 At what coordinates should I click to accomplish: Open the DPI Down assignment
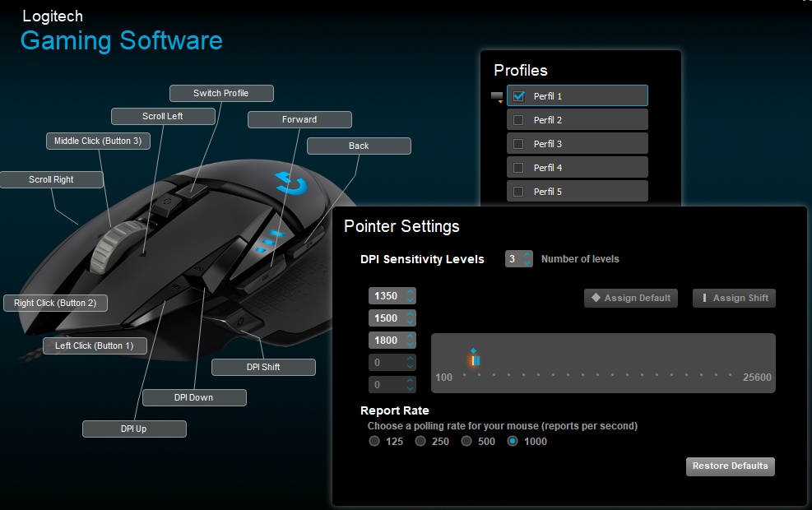[x=194, y=397]
